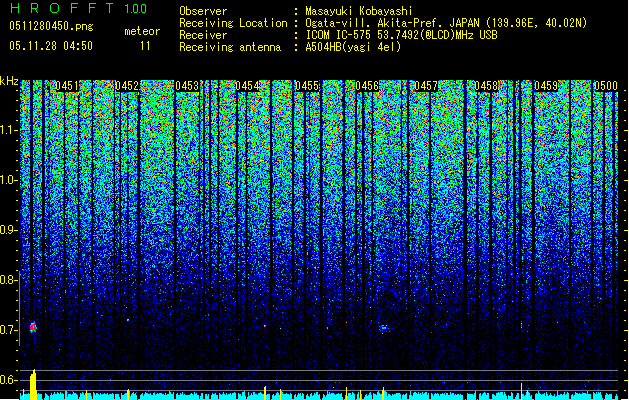Click the bright red meteor echo near 0.7 kHz

(33, 327)
